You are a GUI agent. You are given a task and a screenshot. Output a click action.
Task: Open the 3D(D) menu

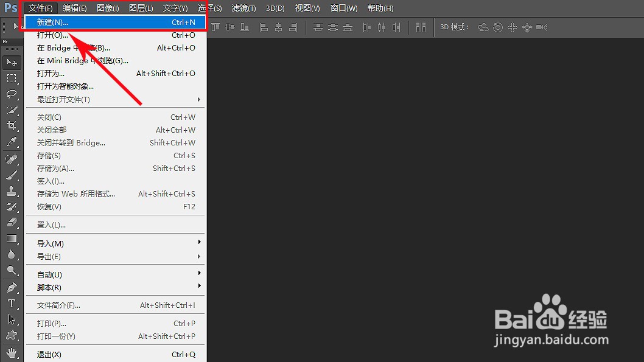coord(275,8)
